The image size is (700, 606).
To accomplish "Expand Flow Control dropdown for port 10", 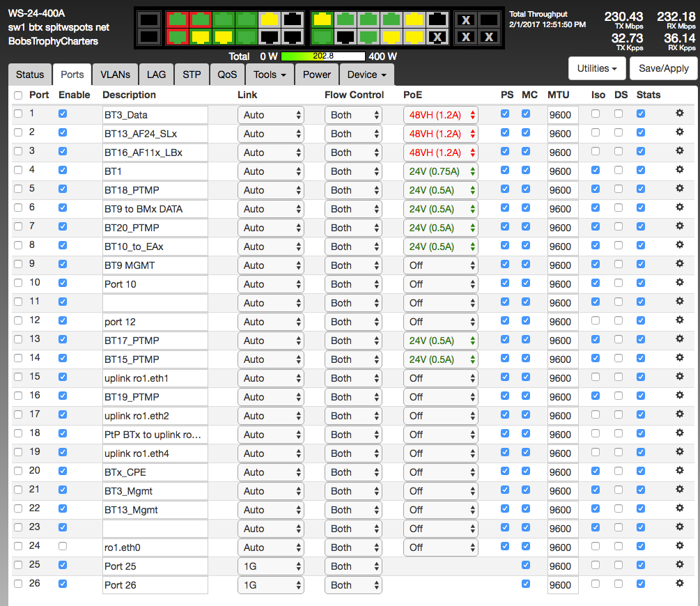I will 353,284.
